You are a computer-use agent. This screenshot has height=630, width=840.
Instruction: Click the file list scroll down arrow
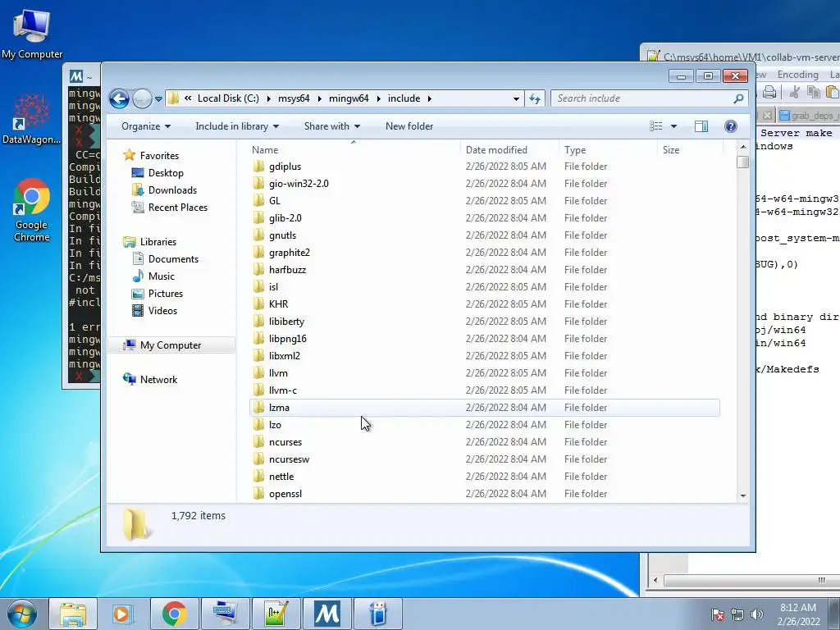coord(743,495)
